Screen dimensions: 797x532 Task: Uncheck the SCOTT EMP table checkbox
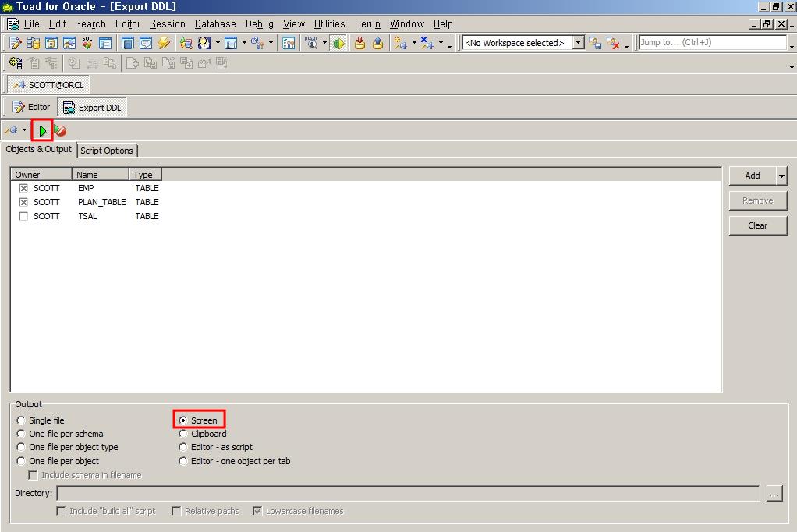(23, 188)
